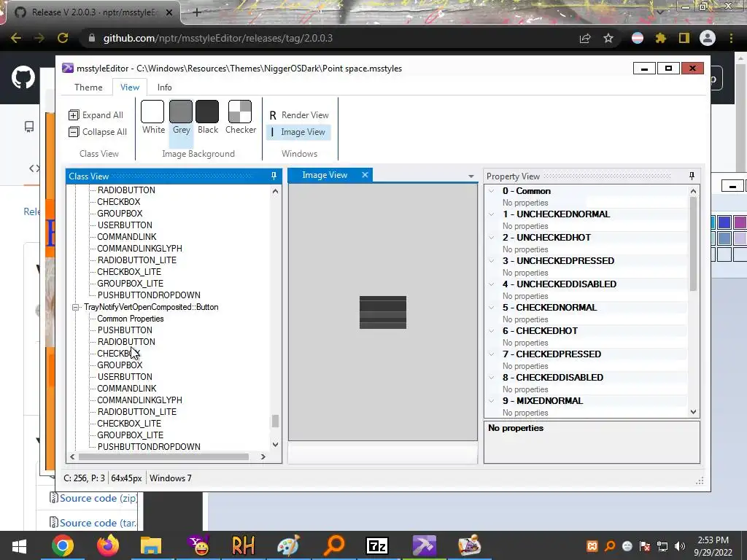
Task: Click Property View scrollbar down arrow
Action: pyautogui.click(x=693, y=412)
